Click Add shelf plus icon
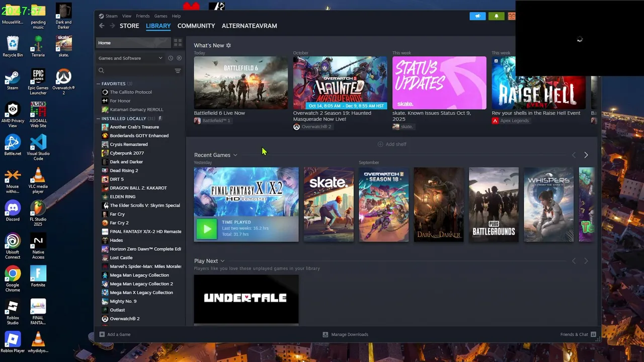Viewport: 644px width, 362px height. pyautogui.click(x=380, y=144)
